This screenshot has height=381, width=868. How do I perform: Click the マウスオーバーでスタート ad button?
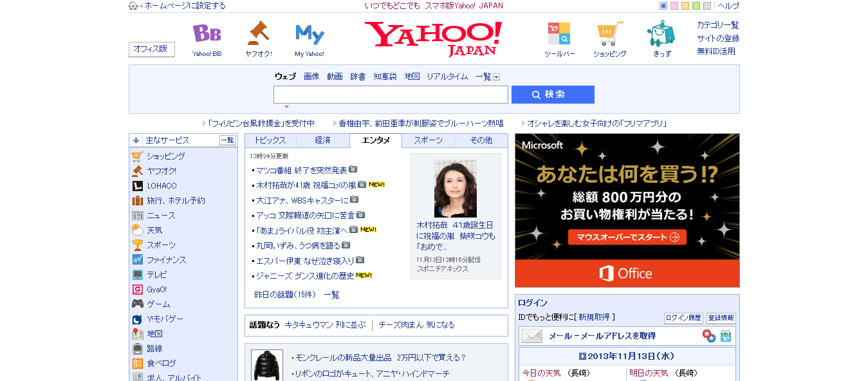click(627, 237)
